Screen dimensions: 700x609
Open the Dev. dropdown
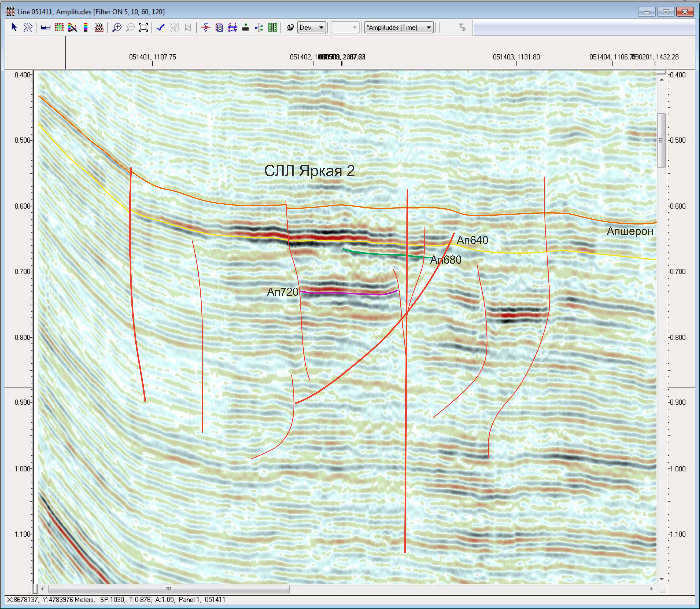(x=312, y=28)
